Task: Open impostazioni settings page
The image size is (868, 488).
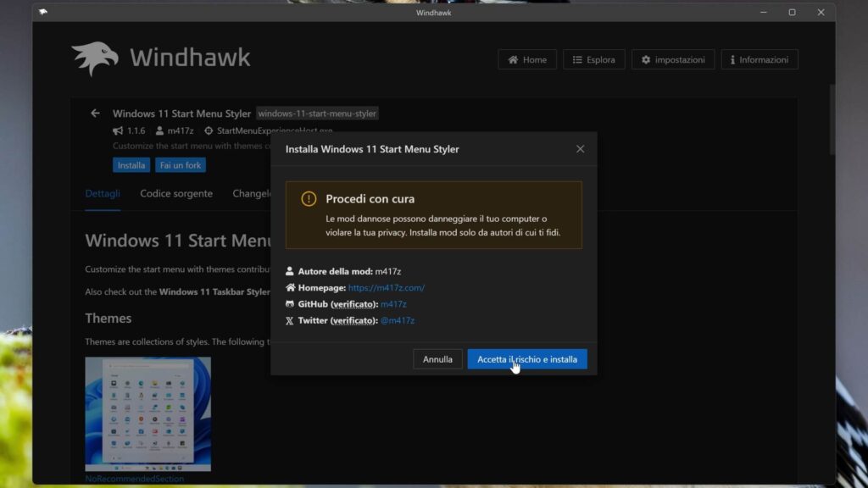Action: [672, 59]
